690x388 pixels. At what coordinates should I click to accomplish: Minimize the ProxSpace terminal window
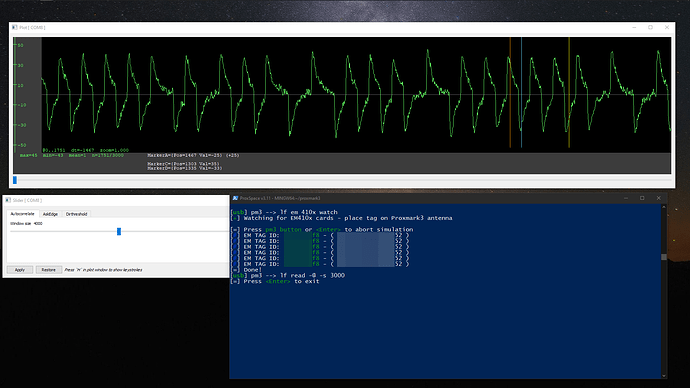(x=626, y=198)
